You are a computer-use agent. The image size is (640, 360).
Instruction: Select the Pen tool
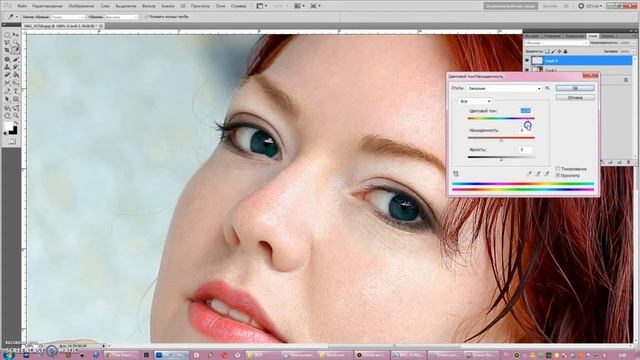coord(7,92)
